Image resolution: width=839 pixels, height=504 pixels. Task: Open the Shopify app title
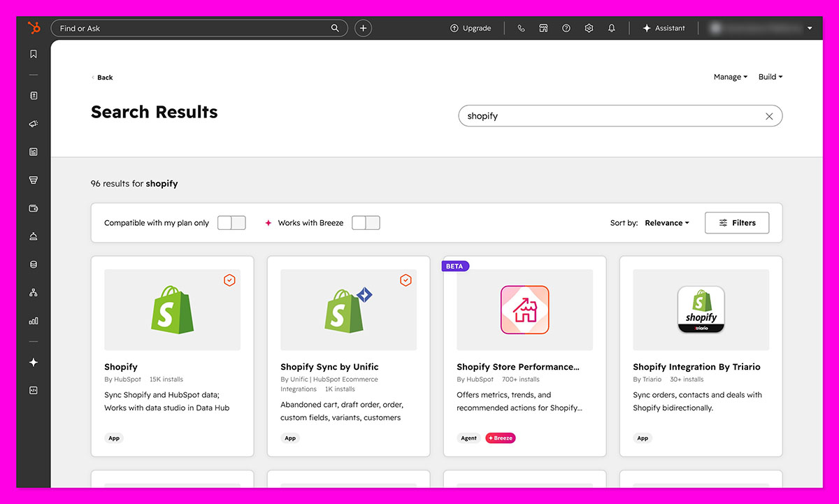[x=121, y=367]
